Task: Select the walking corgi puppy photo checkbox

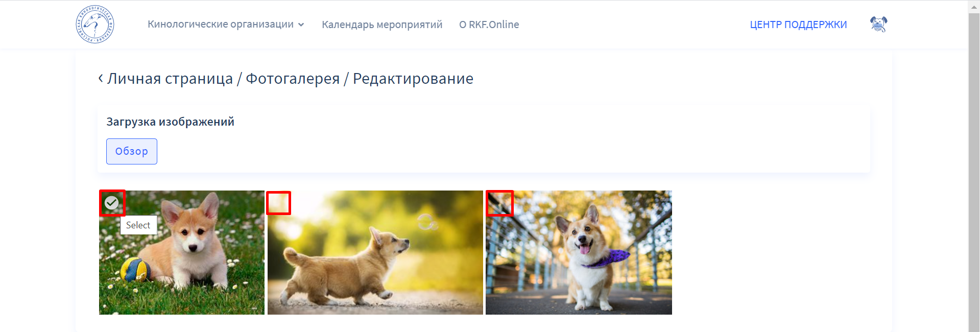Action: click(x=279, y=203)
